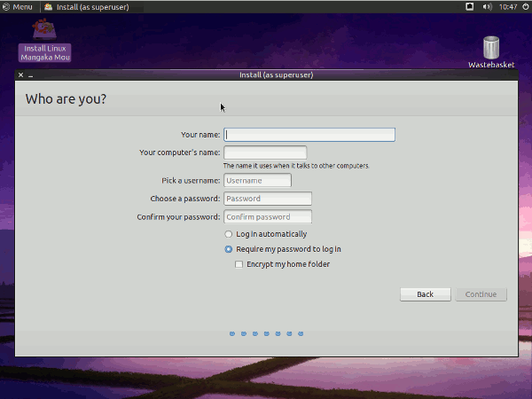
Task: Click the Confirm your password field
Action: click(267, 217)
